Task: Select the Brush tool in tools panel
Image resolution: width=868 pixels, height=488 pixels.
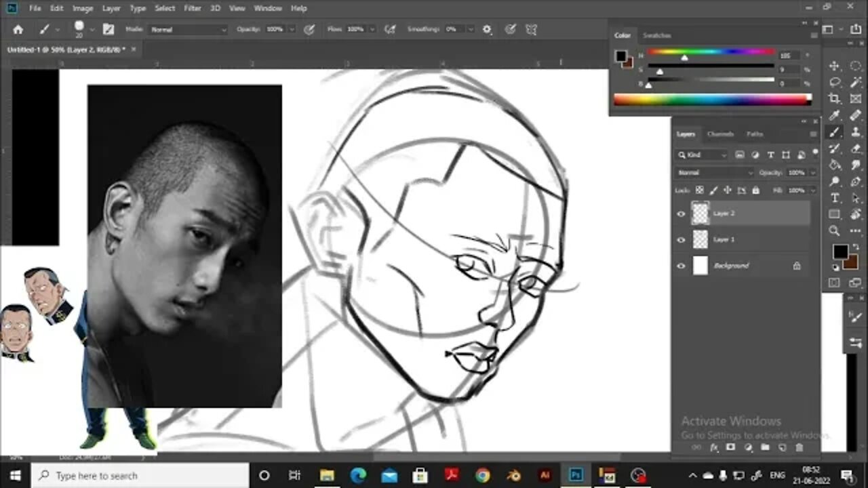Action: [x=835, y=132]
